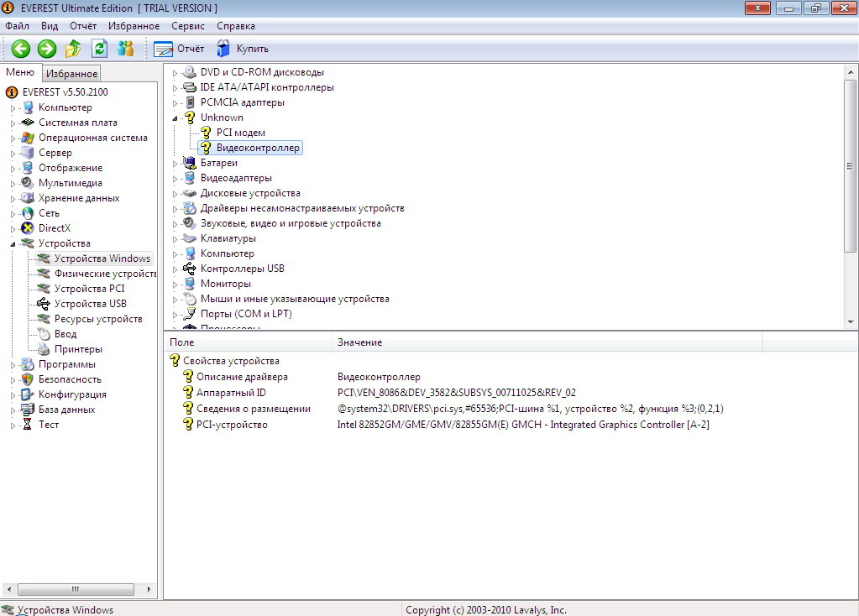The width and height of the screenshot is (859, 616).
Task: Expand the Компьютер node in sidebar
Action: click(x=13, y=108)
